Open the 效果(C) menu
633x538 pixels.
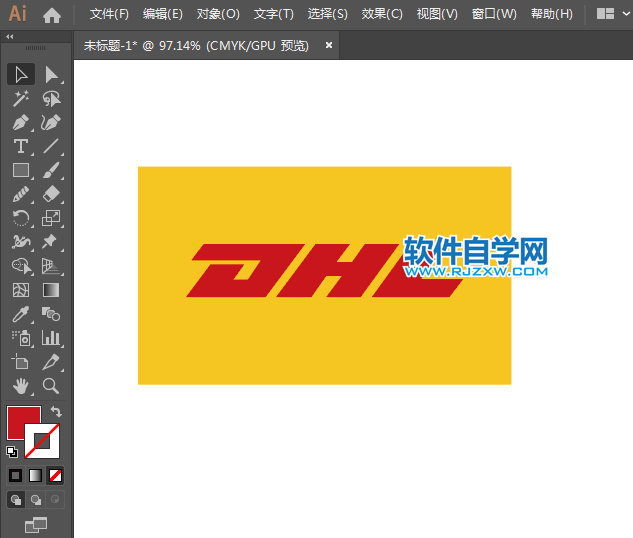click(382, 14)
